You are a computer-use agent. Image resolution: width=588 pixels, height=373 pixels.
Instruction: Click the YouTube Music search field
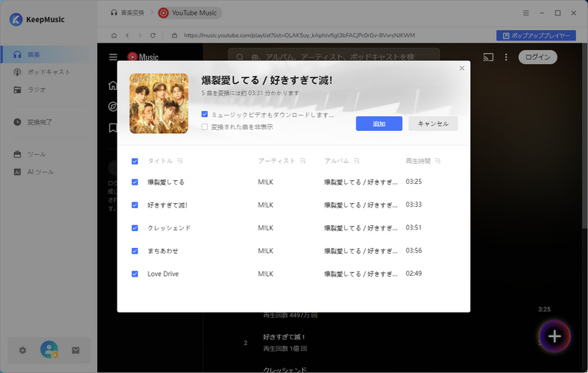pos(334,57)
